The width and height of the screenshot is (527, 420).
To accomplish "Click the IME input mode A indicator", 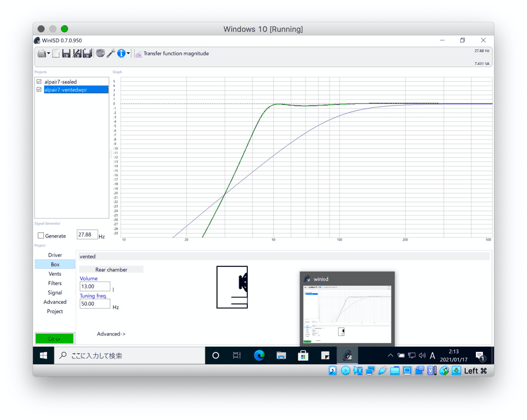I will [433, 355].
